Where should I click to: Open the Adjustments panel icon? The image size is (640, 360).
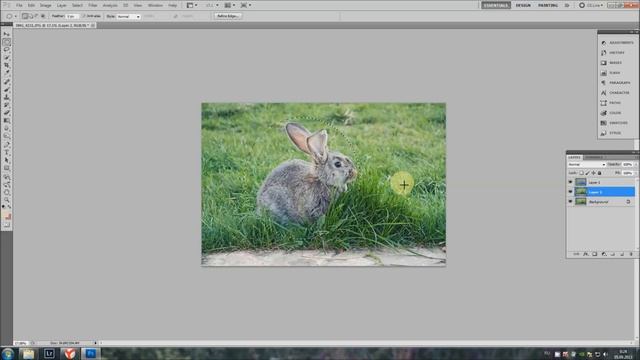point(604,42)
